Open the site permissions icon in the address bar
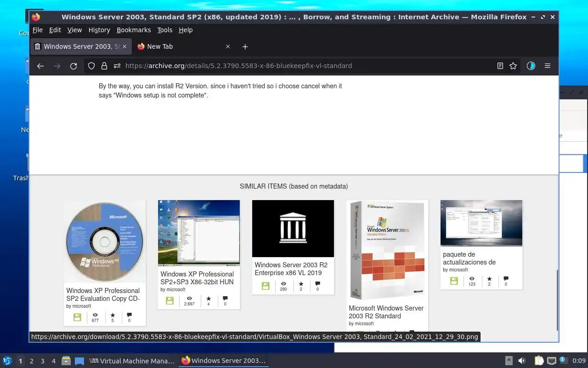Viewport: 588px width, 368px height. point(117,66)
